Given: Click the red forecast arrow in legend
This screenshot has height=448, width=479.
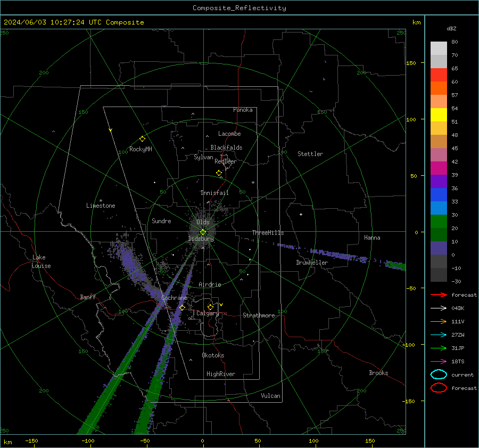Looking at the screenshot, I should point(439,295).
